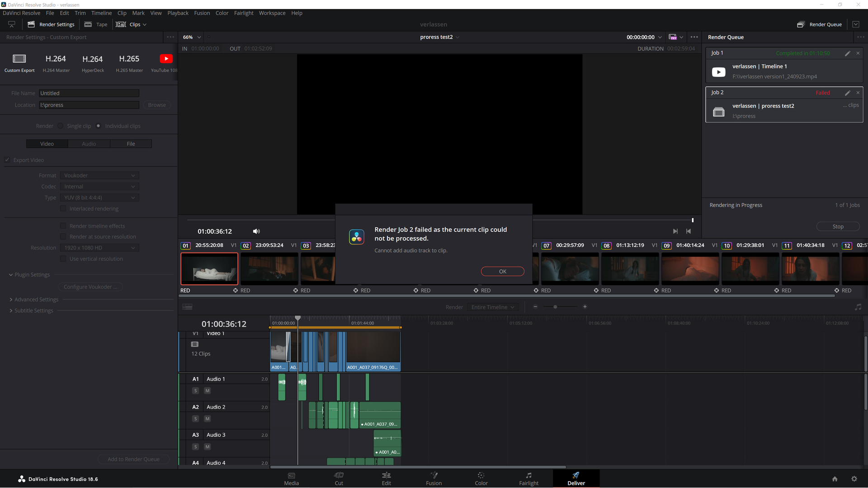Select Individual clips render option
Image resolution: width=868 pixels, height=488 pixels.
[x=98, y=126]
